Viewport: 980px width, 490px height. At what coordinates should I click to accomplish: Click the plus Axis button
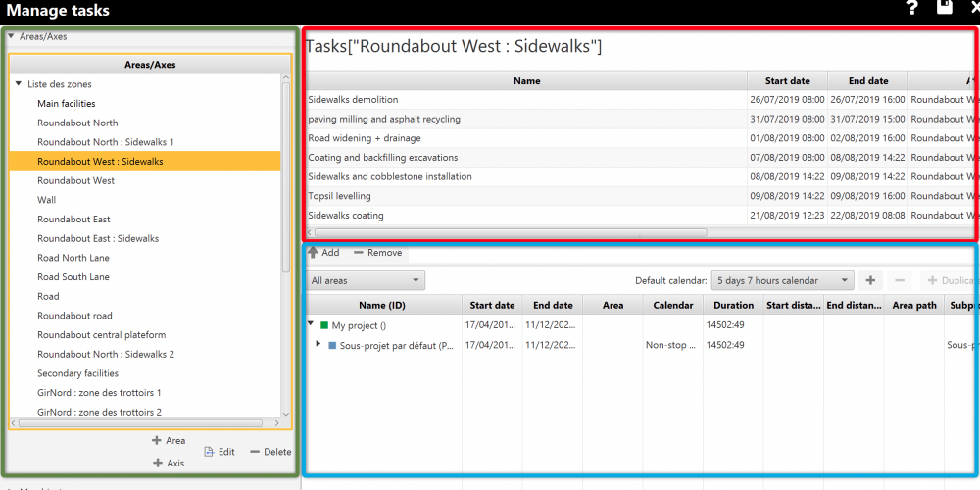click(169, 464)
